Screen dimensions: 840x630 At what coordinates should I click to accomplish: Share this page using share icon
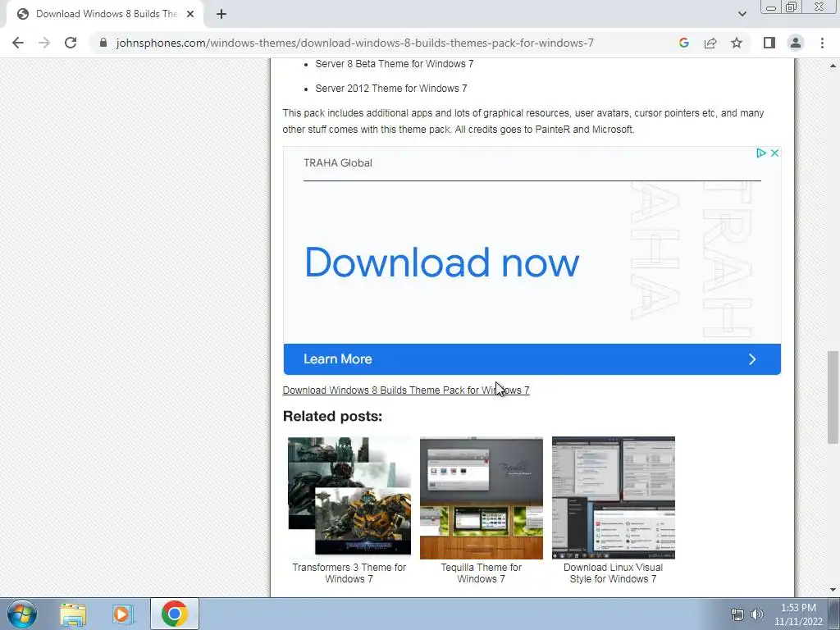pyautogui.click(x=710, y=43)
